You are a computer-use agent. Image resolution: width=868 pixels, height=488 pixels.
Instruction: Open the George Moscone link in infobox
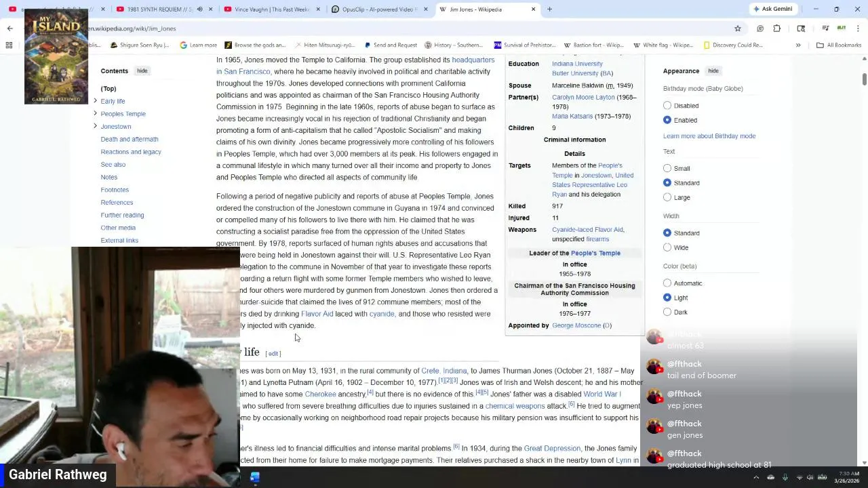576,325
